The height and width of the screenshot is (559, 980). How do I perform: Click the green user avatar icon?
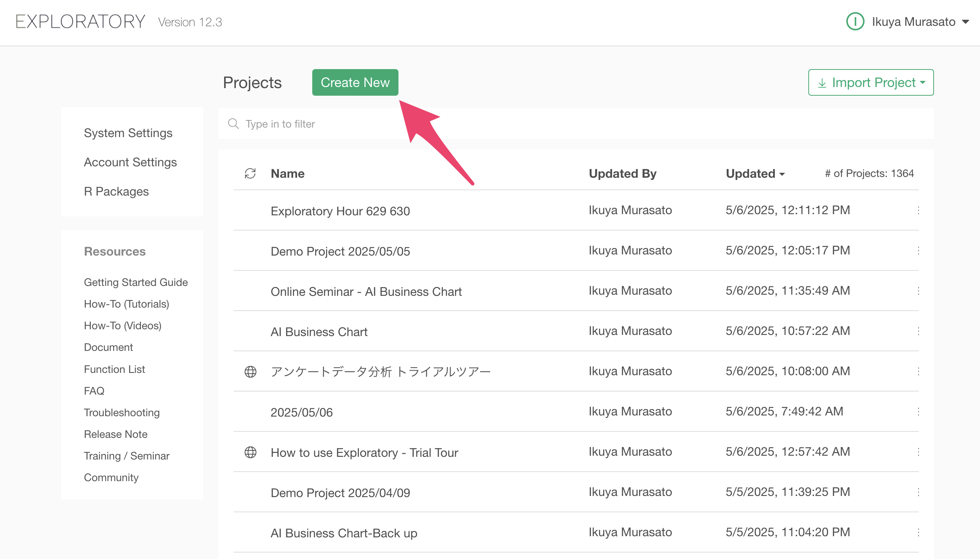point(855,22)
